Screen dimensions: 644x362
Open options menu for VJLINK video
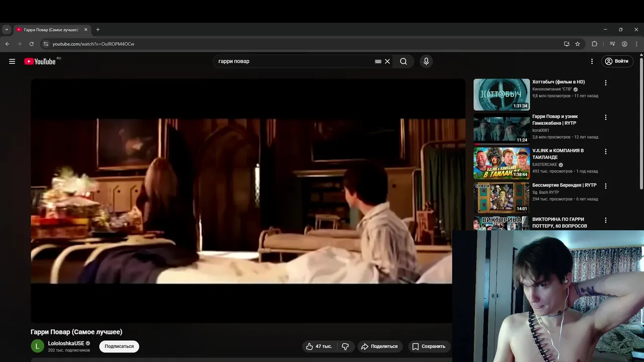[606, 151]
